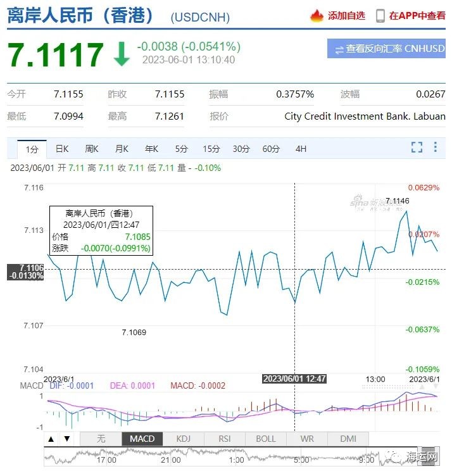452x476 pixels.
Task: Click the 17:00 mark on navigator timeline
Action: click(106, 460)
